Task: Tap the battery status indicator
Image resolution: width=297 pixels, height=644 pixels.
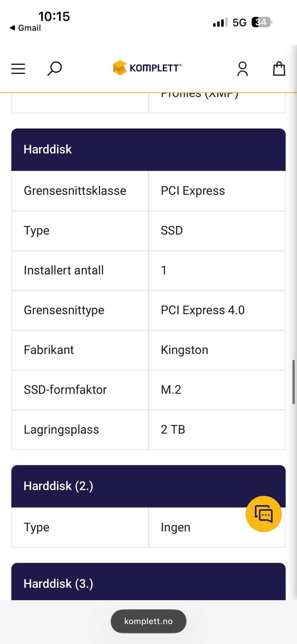Action: click(262, 22)
